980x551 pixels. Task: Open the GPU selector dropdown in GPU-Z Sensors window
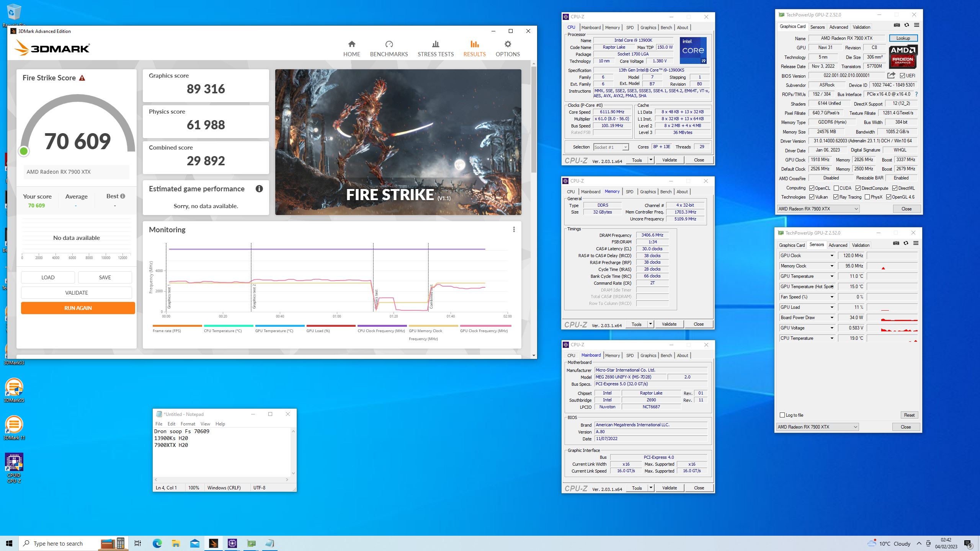pos(817,427)
